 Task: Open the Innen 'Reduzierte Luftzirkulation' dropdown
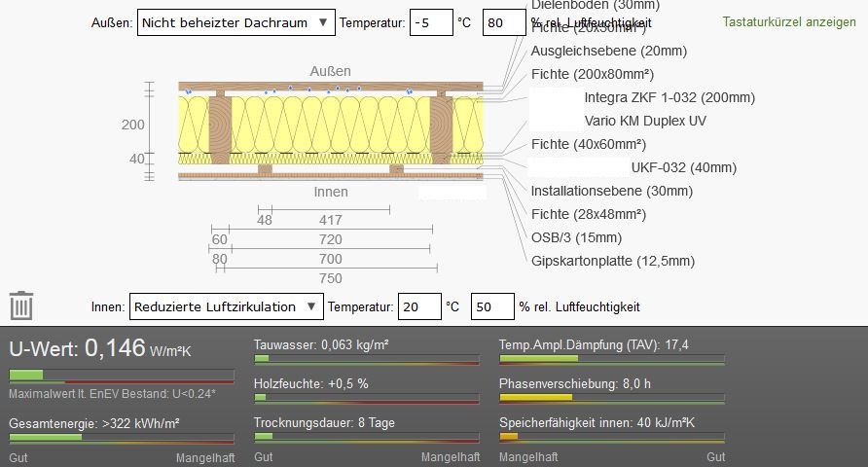[227, 306]
